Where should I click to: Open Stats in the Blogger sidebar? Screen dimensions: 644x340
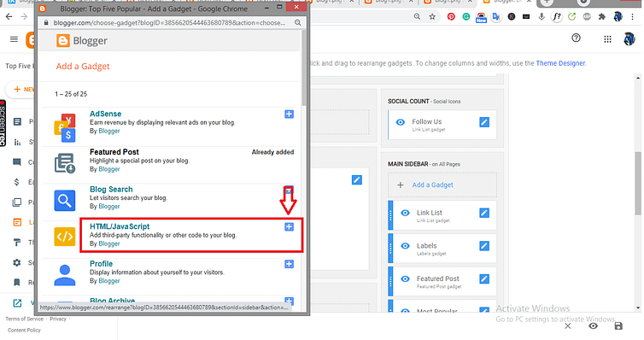click(x=17, y=142)
